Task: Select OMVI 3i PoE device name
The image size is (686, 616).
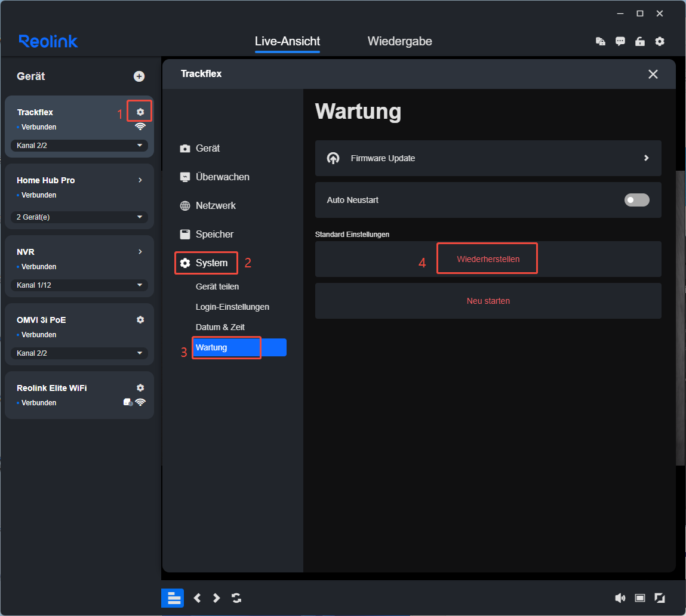Action: (x=41, y=320)
